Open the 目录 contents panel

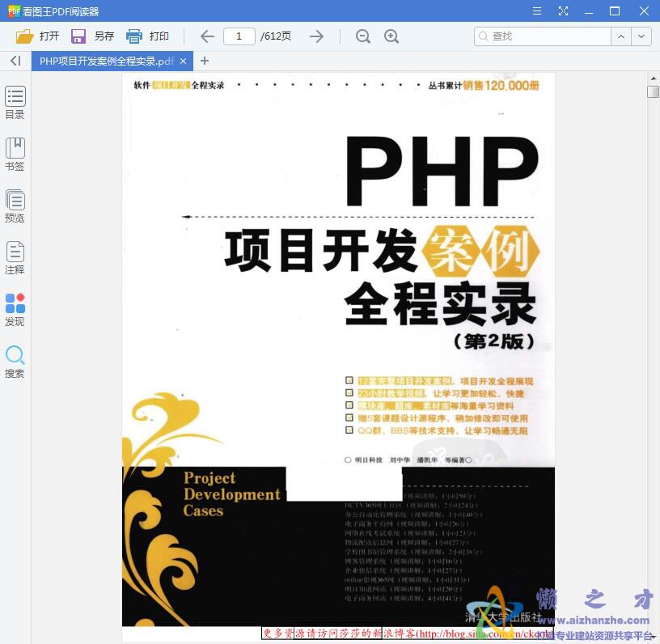[15, 101]
